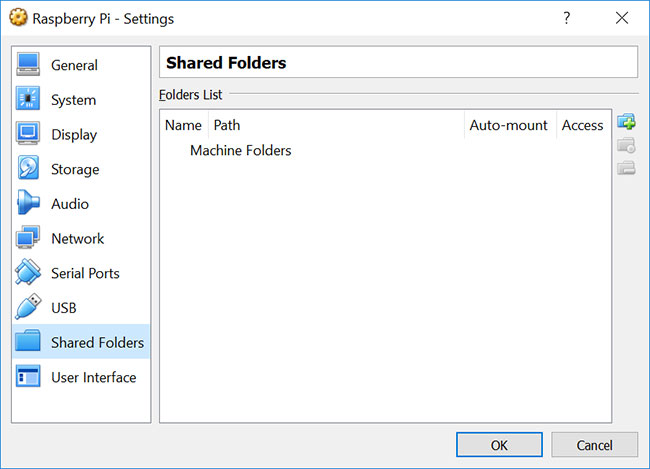Open the General settings category

tap(81, 65)
